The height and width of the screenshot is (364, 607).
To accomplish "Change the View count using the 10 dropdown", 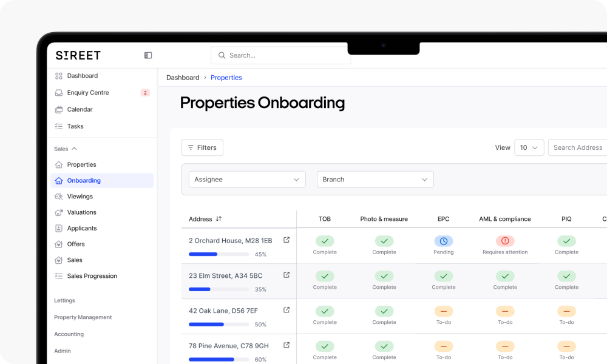I will 529,147.
